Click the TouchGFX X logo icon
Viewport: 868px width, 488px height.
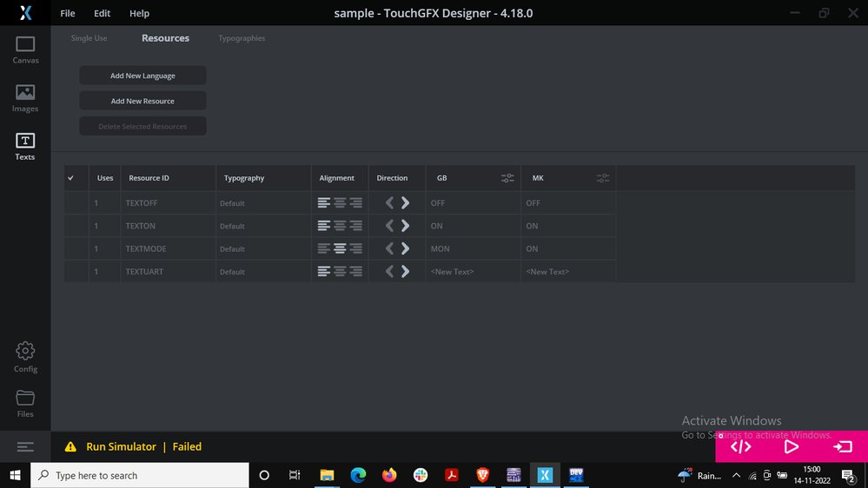pos(25,13)
